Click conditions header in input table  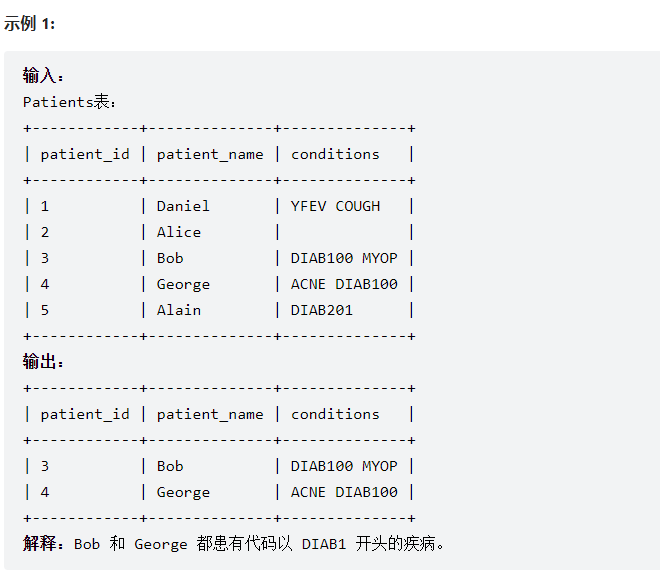click(x=335, y=154)
